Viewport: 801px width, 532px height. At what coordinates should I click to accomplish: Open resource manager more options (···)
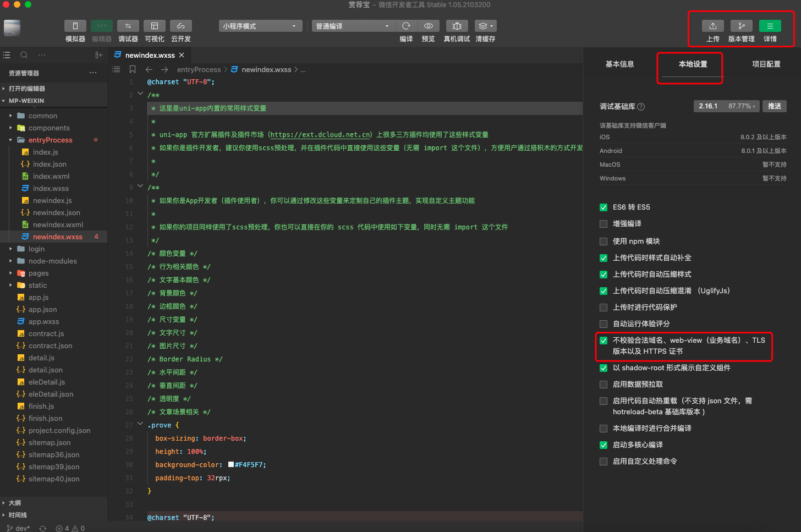pos(93,73)
